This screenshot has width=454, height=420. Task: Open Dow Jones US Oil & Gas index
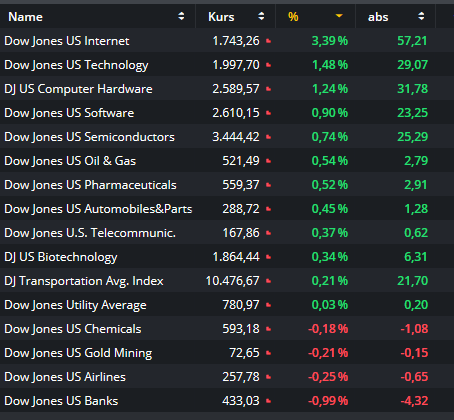pyautogui.click(x=70, y=161)
